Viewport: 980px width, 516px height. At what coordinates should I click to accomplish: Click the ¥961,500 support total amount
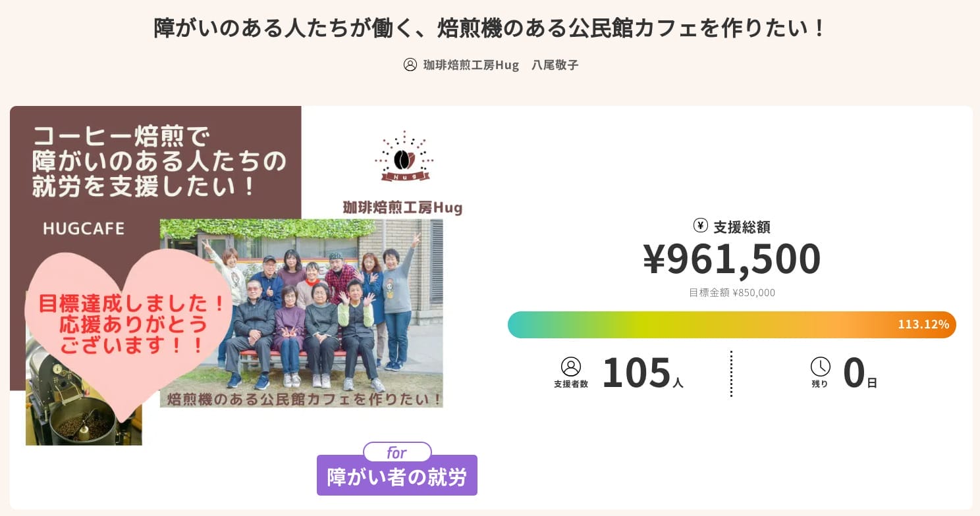point(732,258)
